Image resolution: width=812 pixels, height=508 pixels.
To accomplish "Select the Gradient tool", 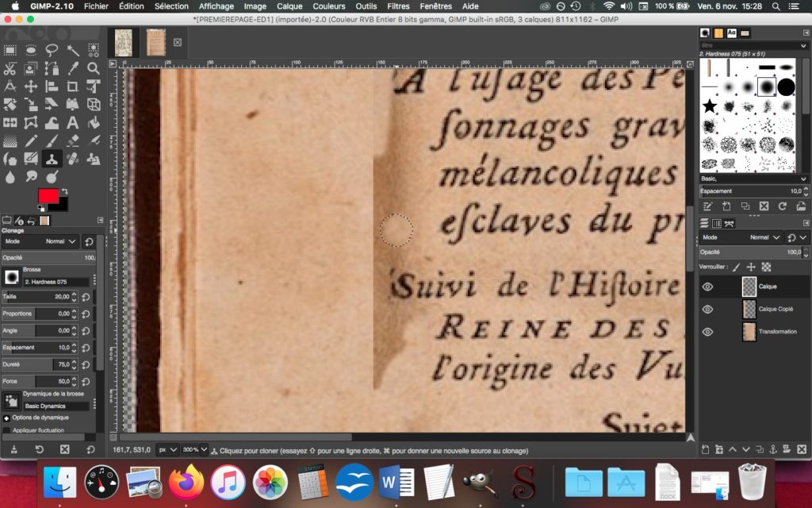I will pos(10,141).
